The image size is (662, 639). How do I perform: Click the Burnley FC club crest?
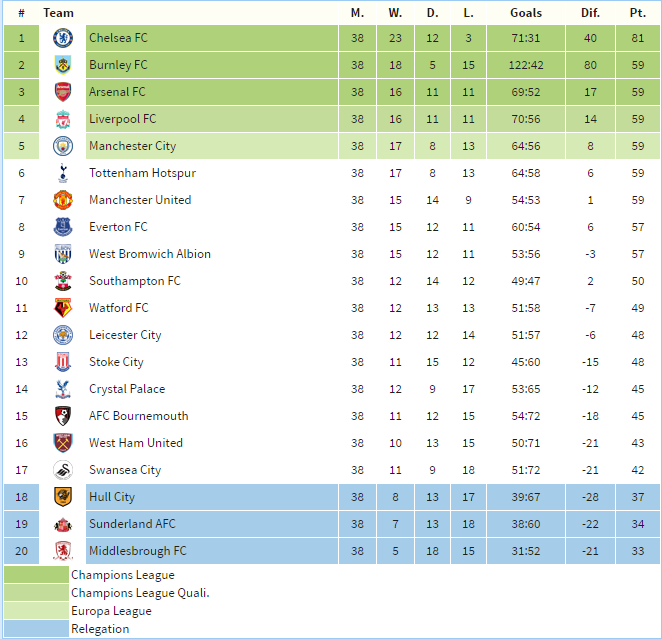(x=63, y=65)
